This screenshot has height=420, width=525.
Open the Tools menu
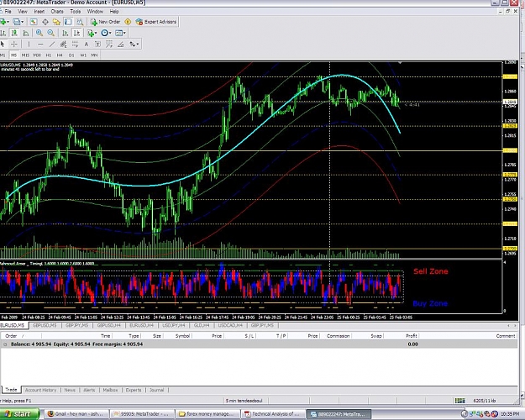tap(76, 12)
